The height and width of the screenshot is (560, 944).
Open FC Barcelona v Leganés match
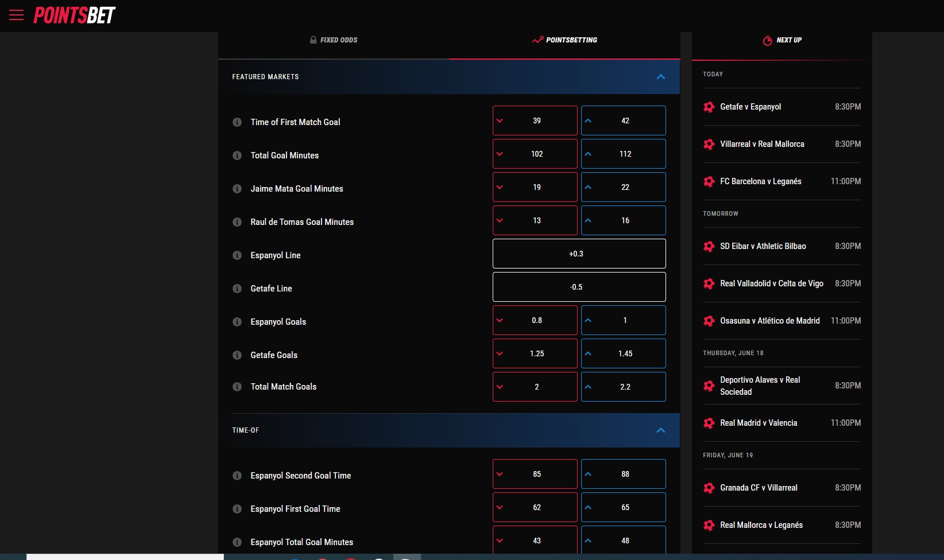click(782, 181)
